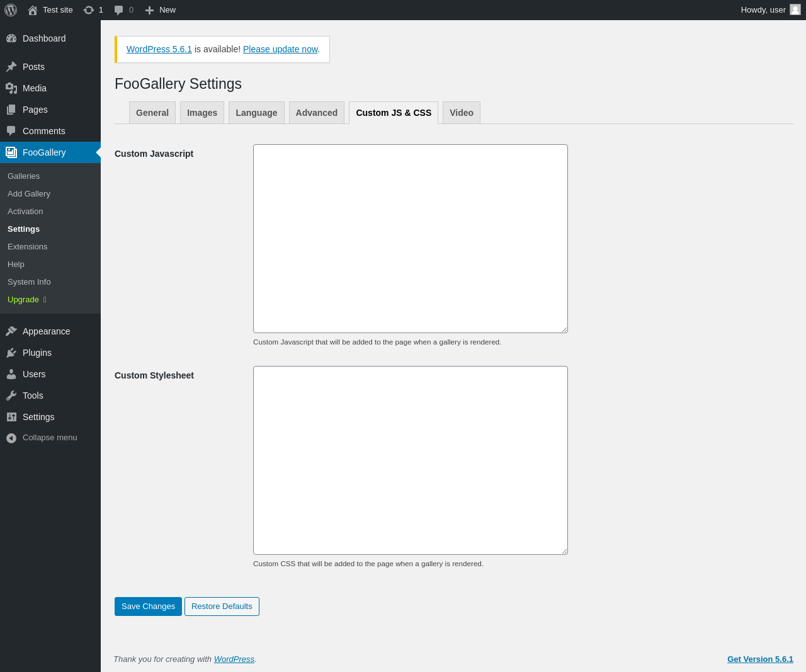Click the Custom Stylesheet textarea resize handle
The width and height of the screenshot is (806, 672).
(x=564, y=551)
